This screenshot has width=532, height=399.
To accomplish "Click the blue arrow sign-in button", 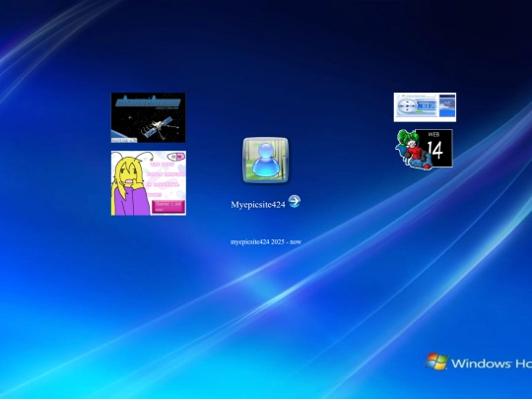I will click(295, 201).
